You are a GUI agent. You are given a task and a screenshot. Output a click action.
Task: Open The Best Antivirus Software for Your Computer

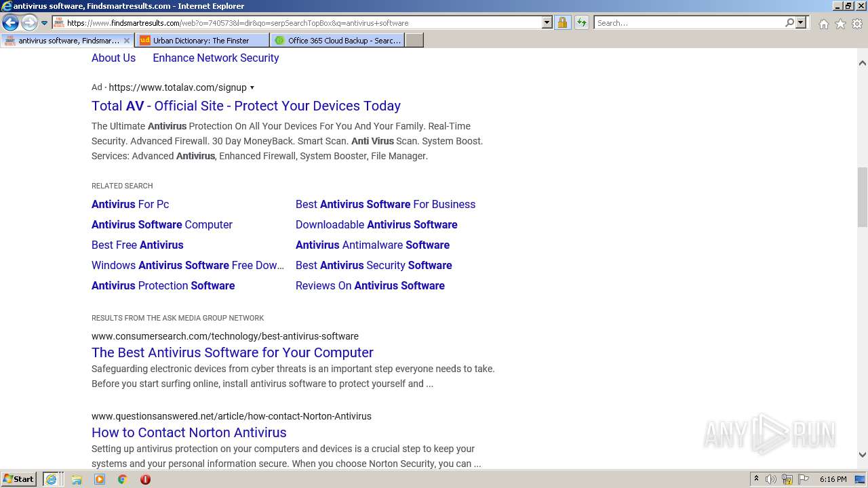click(x=233, y=352)
